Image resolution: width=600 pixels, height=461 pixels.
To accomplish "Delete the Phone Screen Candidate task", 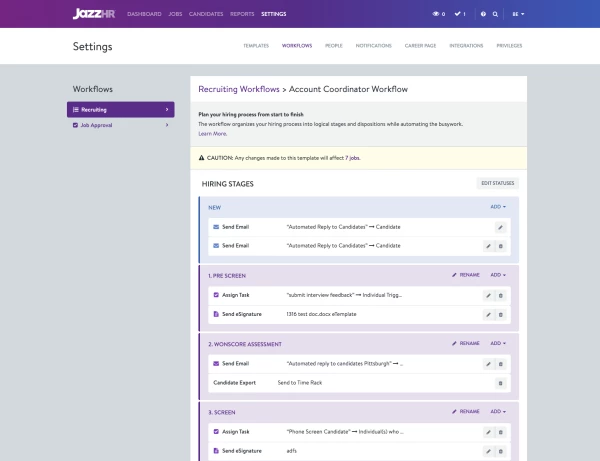I will click(501, 432).
